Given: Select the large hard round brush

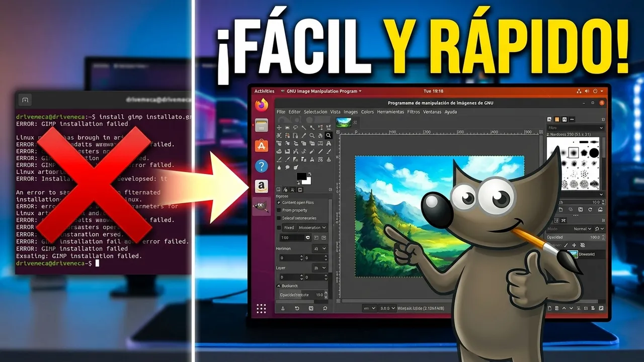Looking at the screenshot, I should tap(594, 152).
